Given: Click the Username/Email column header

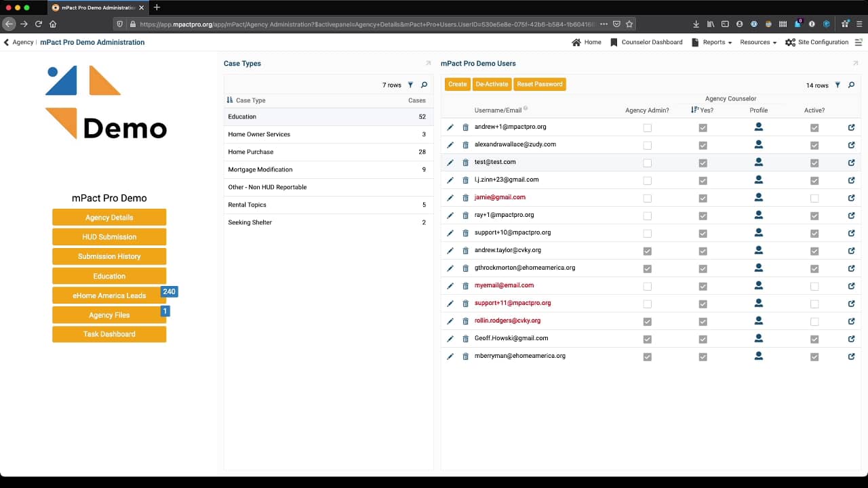Looking at the screenshot, I should click(498, 110).
